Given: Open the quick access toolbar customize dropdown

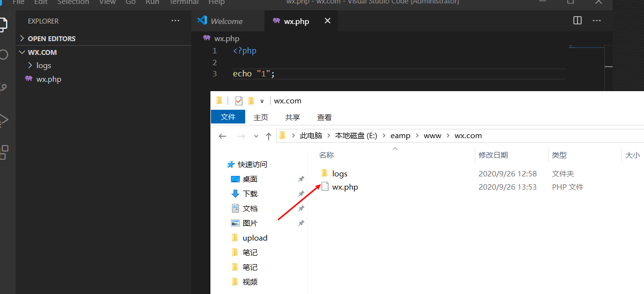Looking at the screenshot, I should [262, 101].
